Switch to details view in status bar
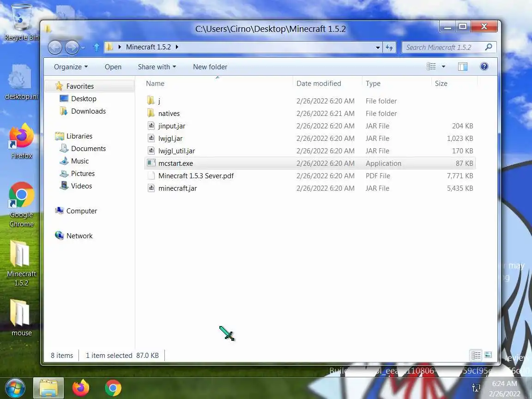Screen dimensions: 532x399 (476, 355)
